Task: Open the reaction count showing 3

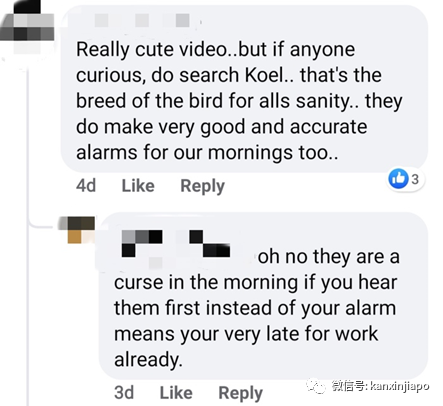Action: (415, 179)
